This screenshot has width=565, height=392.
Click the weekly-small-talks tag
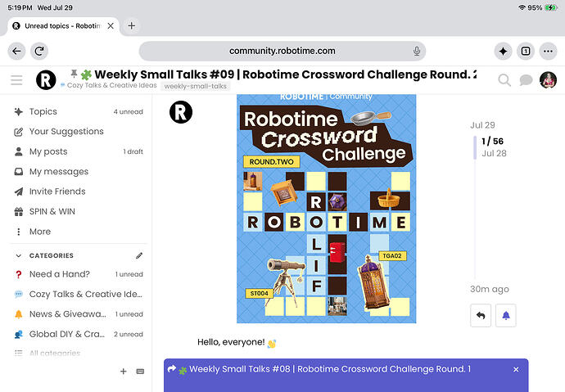(x=196, y=86)
